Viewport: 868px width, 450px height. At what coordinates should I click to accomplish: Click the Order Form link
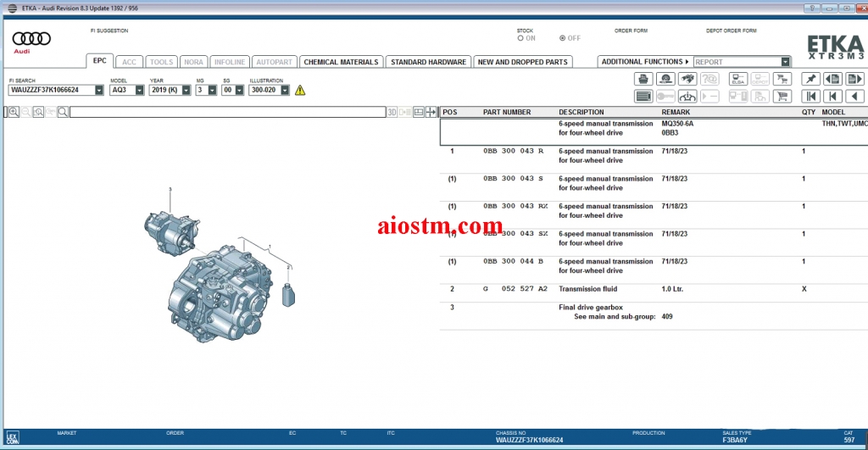pos(631,31)
